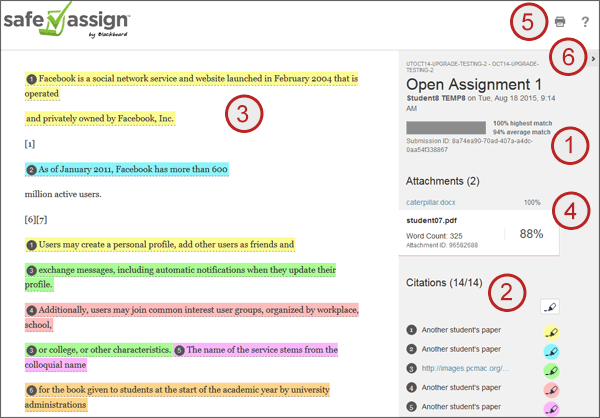Image resolution: width=600 pixels, height=418 pixels.
Task: Click the Submission ID text
Action: [469, 145]
